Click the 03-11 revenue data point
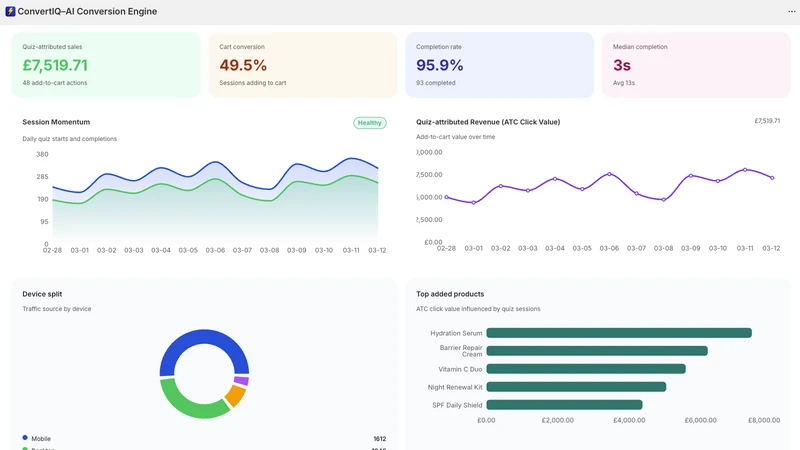This screenshot has height=450, width=800. point(745,170)
